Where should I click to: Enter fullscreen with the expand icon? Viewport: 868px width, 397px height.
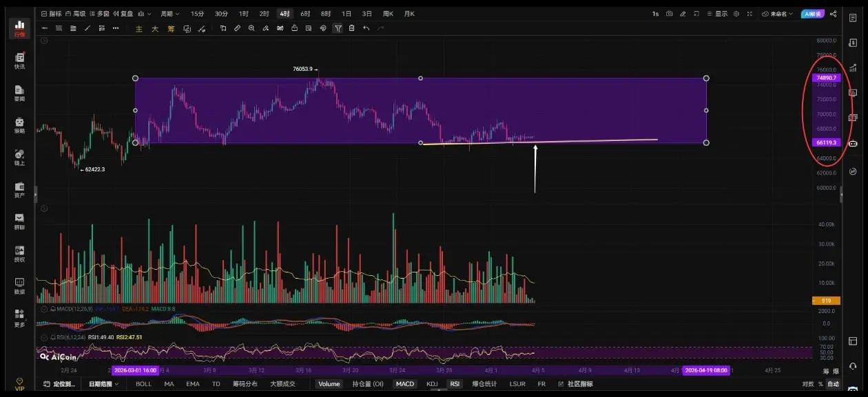[x=750, y=14]
